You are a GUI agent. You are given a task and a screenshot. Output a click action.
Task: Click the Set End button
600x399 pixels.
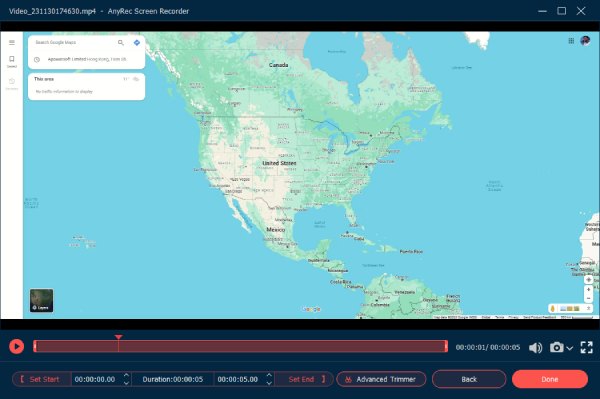(305, 379)
